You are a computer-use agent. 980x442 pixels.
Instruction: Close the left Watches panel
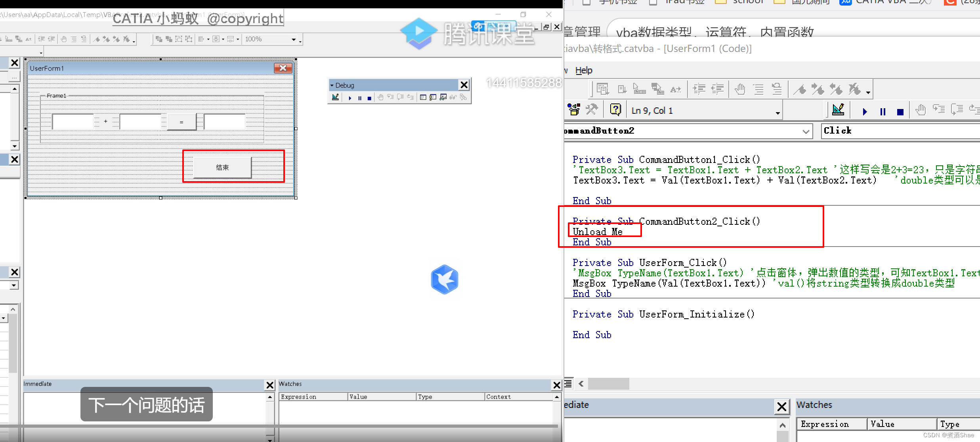556,385
